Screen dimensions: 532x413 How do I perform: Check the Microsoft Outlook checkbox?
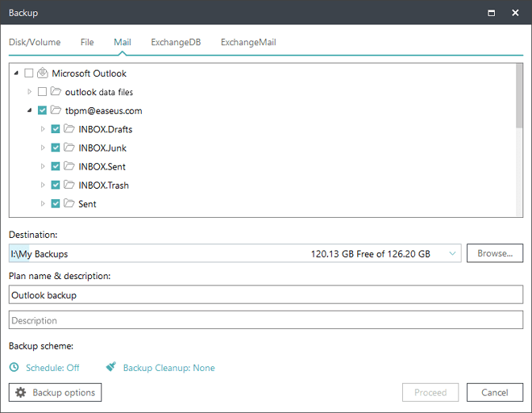[29, 73]
